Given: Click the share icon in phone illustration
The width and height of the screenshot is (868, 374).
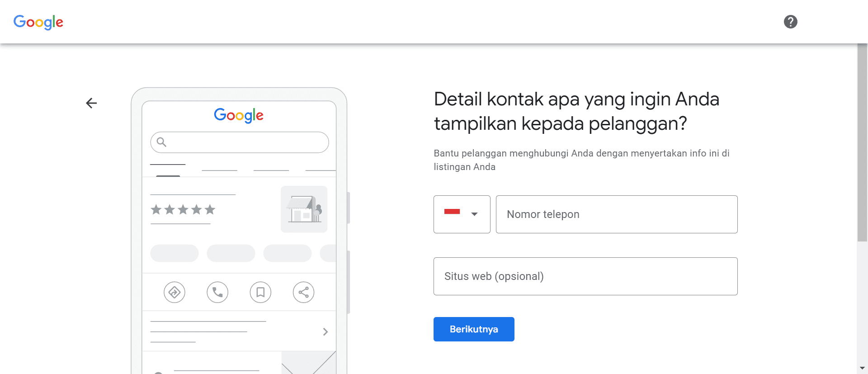Looking at the screenshot, I should (304, 293).
